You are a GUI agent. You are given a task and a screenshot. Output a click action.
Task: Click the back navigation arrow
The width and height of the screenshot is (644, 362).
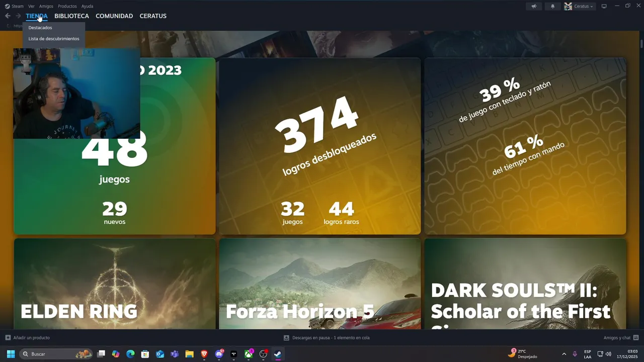(8, 16)
